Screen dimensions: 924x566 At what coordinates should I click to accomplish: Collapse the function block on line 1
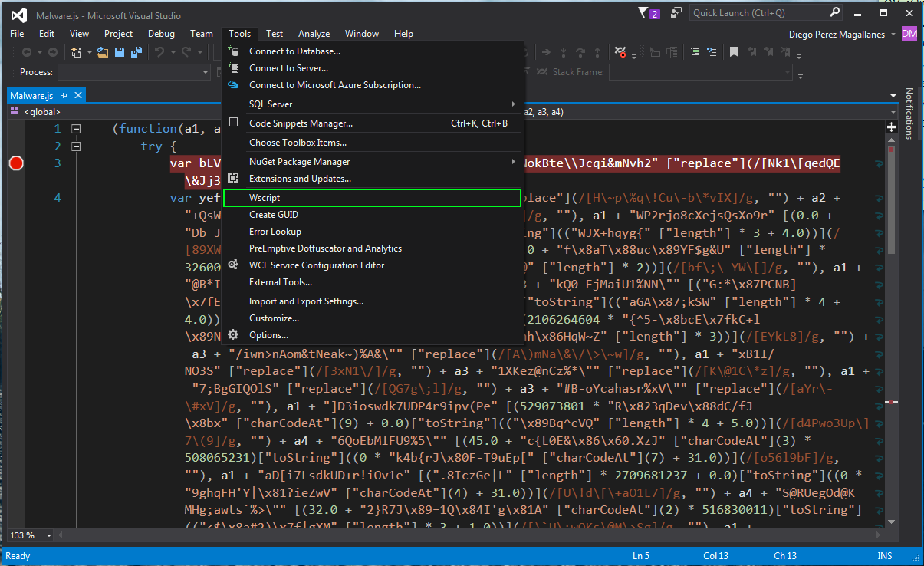tap(76, 129)
